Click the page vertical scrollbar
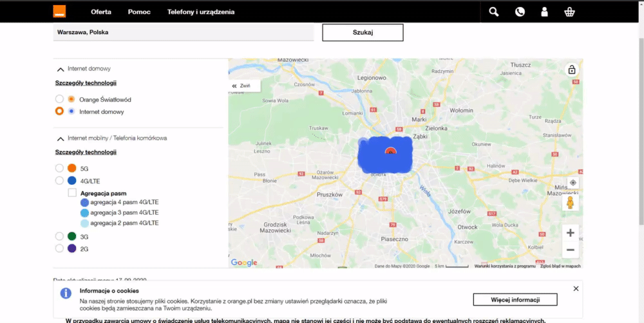 [641, 131]
